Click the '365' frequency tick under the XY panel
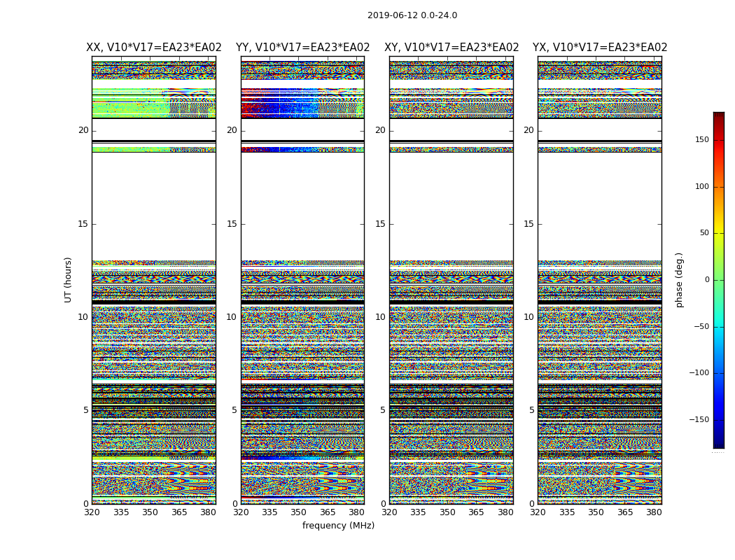The width and height of the screenshot is (735, 560). tap(477, 512)
